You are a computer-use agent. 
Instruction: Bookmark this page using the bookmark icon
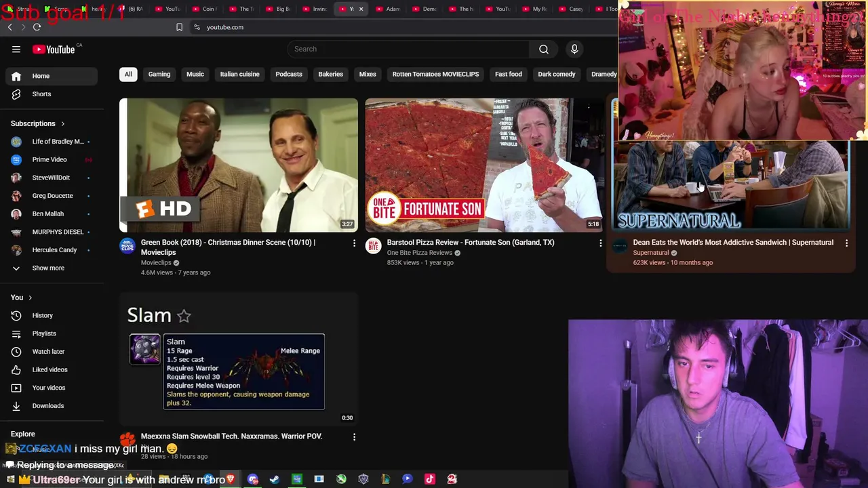click(179, 27)
